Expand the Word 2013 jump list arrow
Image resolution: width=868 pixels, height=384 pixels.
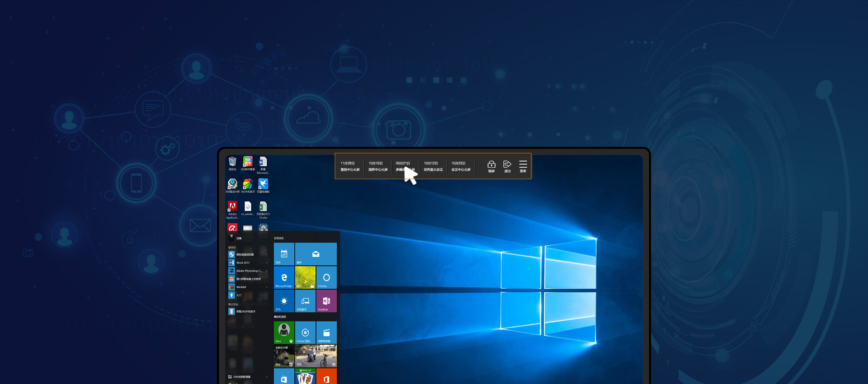(x=267, y=262)
